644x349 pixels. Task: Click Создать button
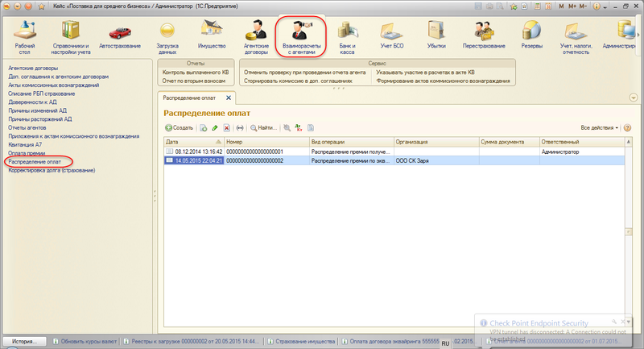click(179, 127)
